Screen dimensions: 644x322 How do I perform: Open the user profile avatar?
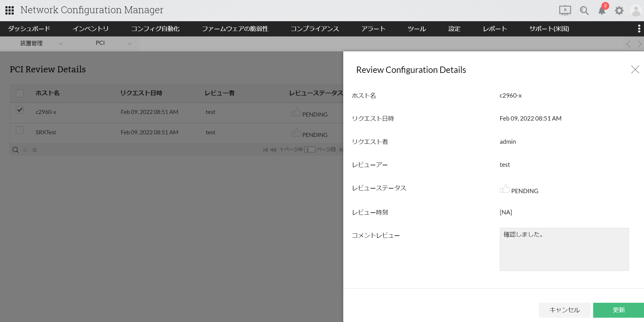[x=636, y=11]
